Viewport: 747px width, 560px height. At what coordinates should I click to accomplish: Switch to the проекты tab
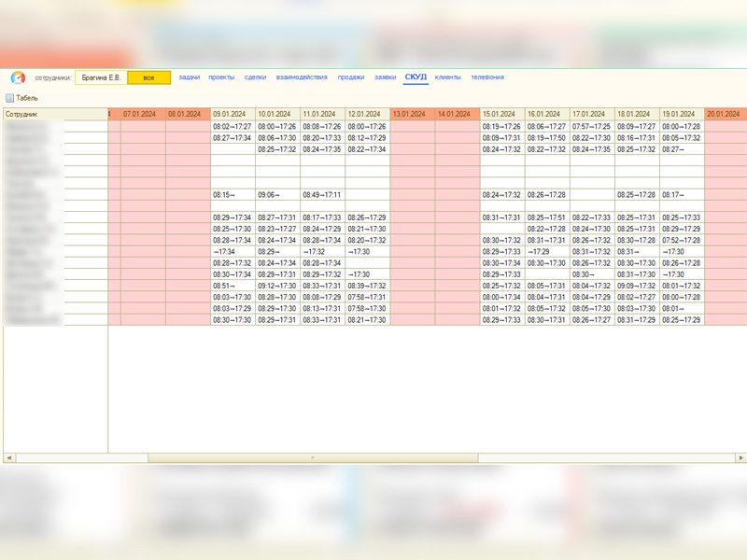(221, 77)
